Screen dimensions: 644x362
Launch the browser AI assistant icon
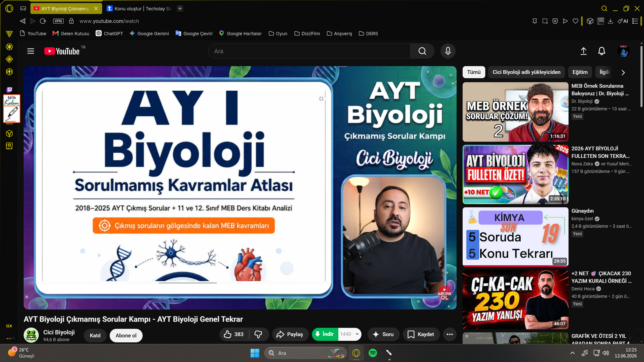tap(623, 21)
